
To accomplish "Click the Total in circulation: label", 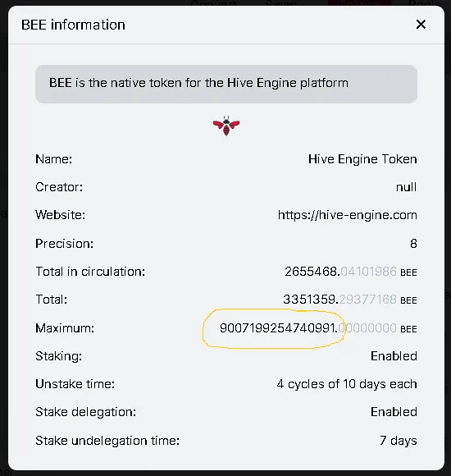I will click(x=90, y=272).
